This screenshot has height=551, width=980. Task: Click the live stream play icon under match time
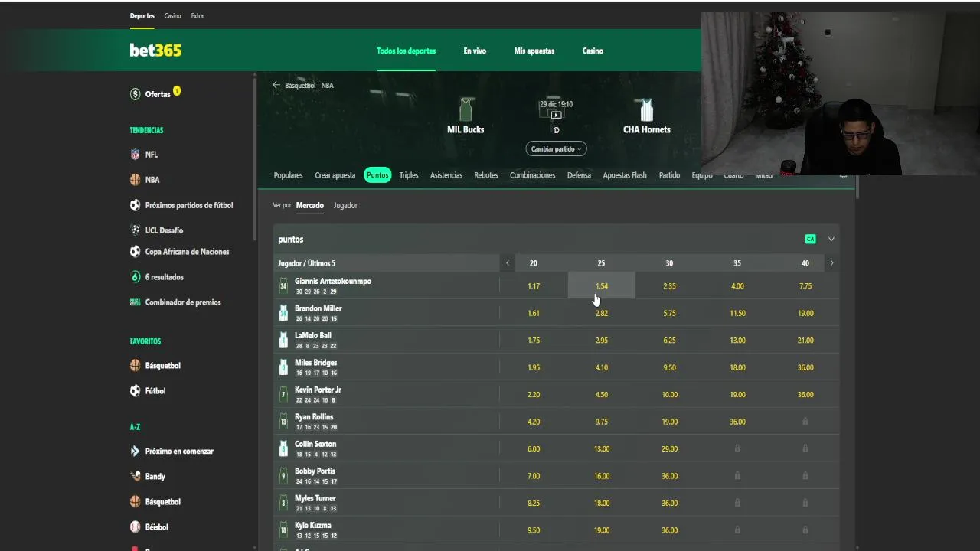(556, 115)
